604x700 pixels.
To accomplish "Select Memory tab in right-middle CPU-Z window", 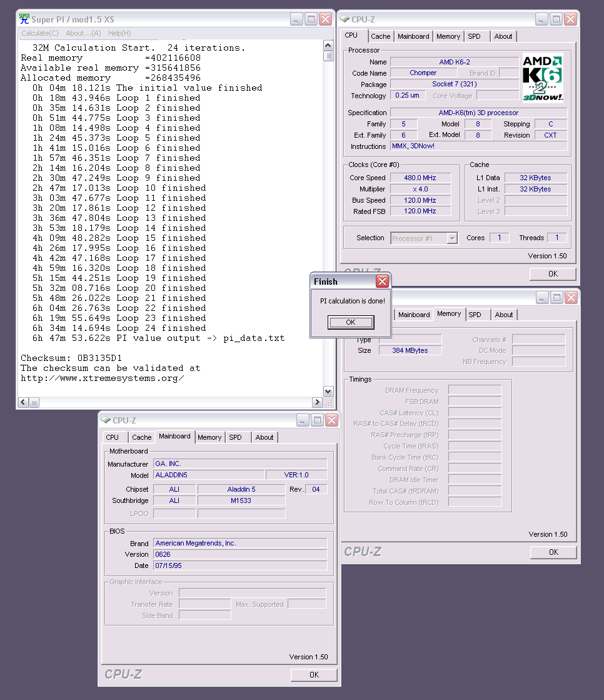I will pyautogui.click(x=449, y=314).
